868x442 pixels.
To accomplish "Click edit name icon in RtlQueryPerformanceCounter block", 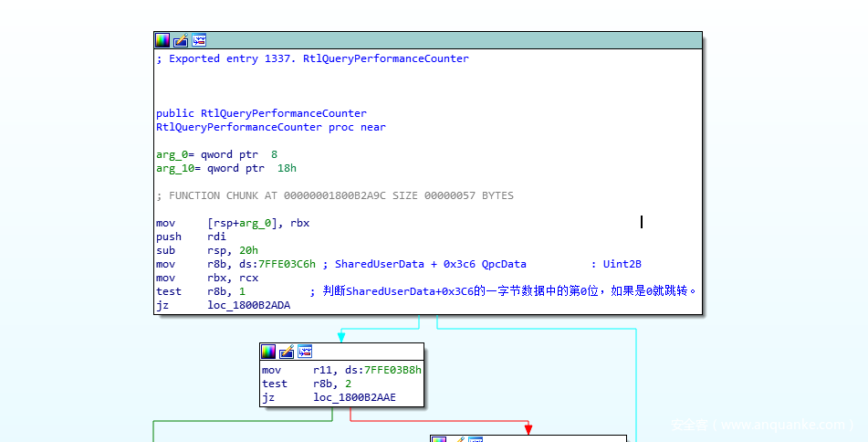I will pos(181,40).
